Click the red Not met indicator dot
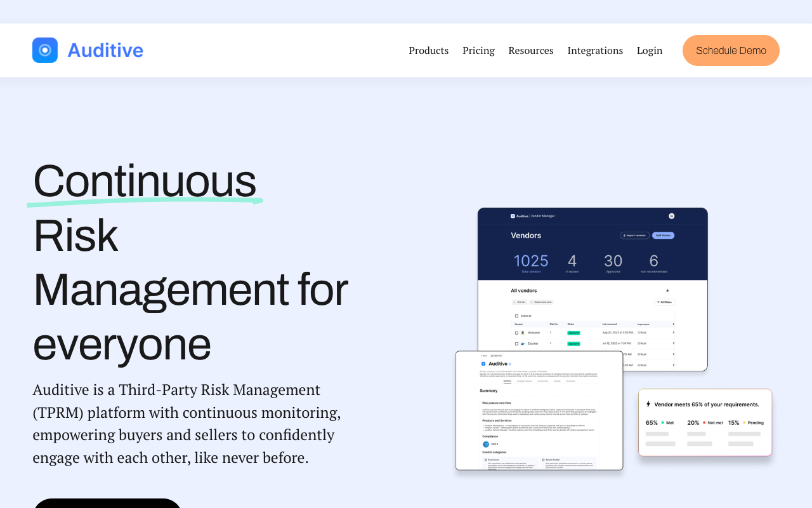The image size is (812, 508). (704, 422)
